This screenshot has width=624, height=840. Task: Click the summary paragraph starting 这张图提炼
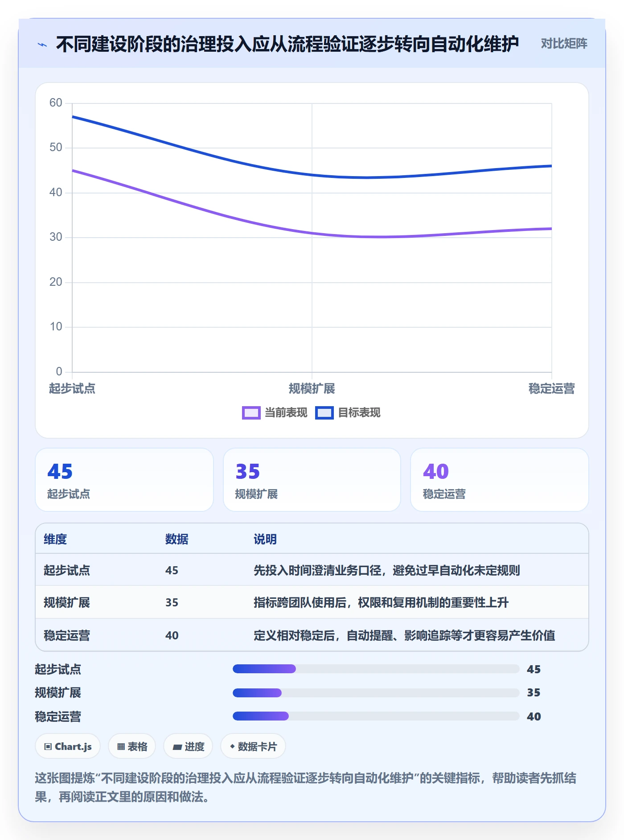tap(306, 787)
